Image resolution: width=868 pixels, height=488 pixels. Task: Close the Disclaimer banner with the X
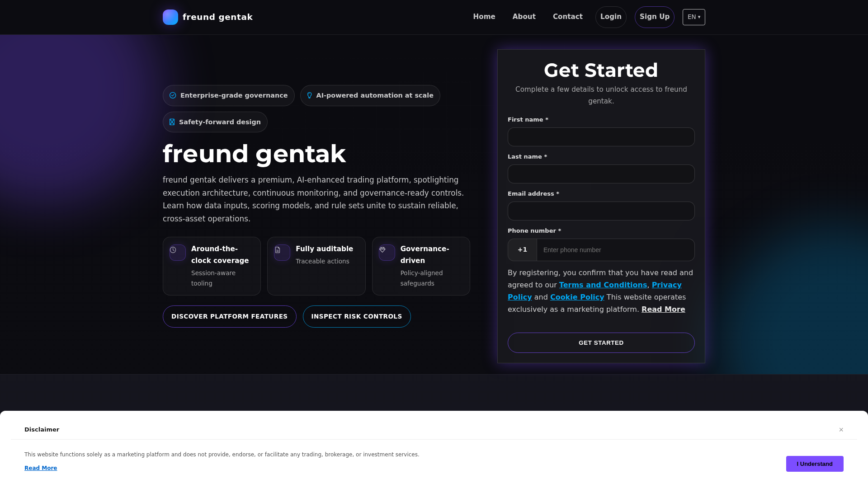point(841,430)
